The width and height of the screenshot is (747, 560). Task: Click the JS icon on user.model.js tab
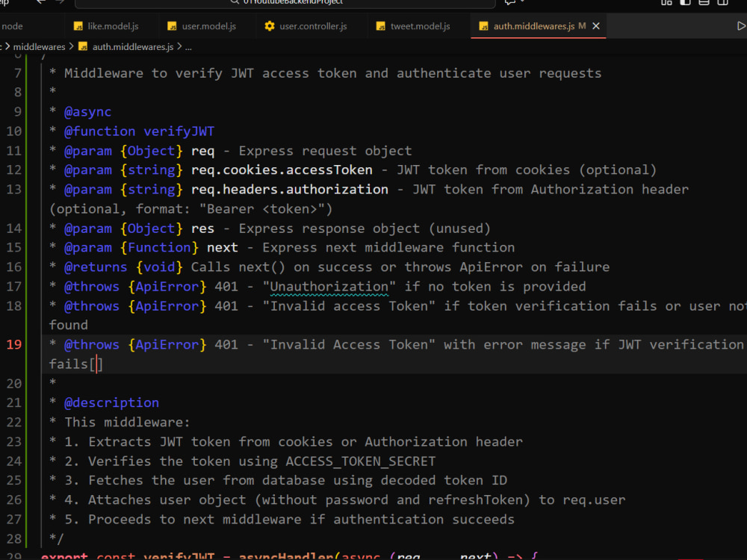click(172, 26)
